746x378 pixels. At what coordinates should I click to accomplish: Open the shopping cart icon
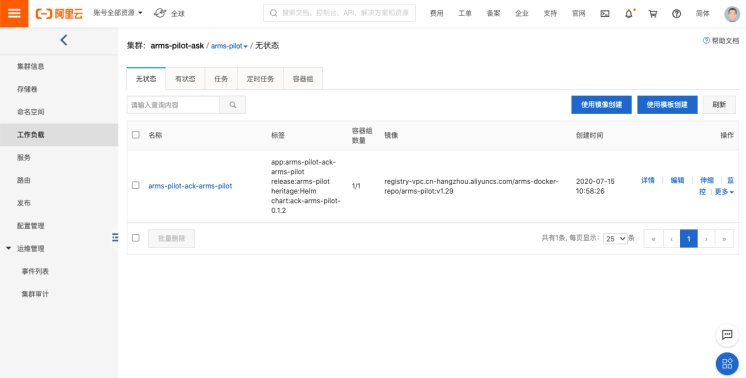653,14
